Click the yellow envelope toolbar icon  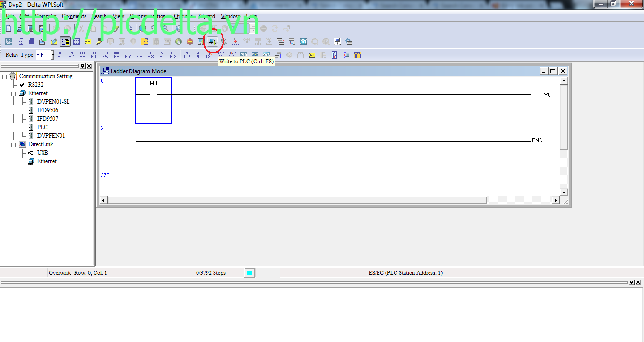(312, 55)
